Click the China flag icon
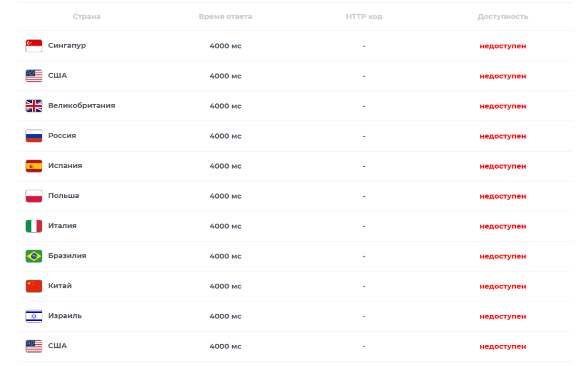The width and height of the screenshot is (588, 366). tap(34, 286)
